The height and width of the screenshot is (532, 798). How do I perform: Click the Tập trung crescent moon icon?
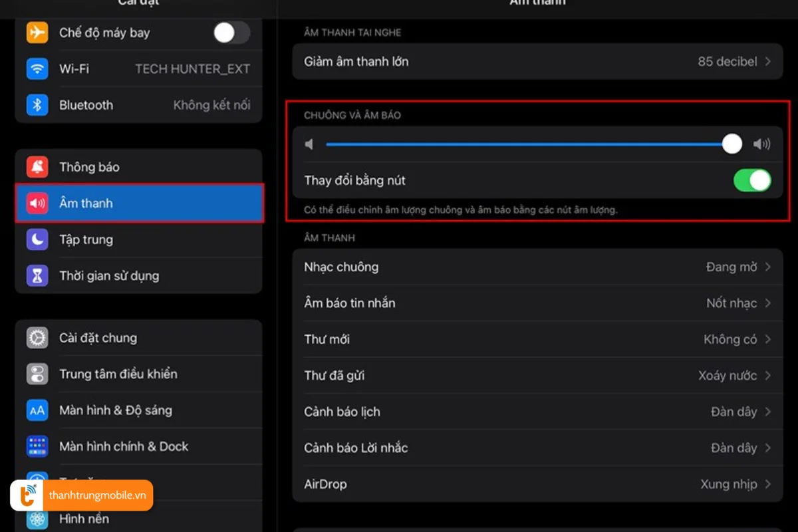37,239
